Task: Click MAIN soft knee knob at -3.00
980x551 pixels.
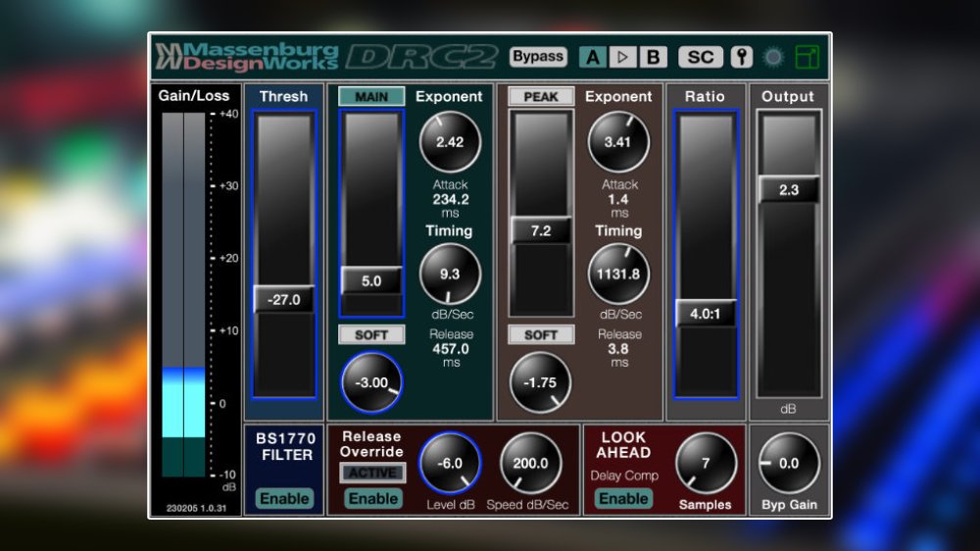Action: 371,382
